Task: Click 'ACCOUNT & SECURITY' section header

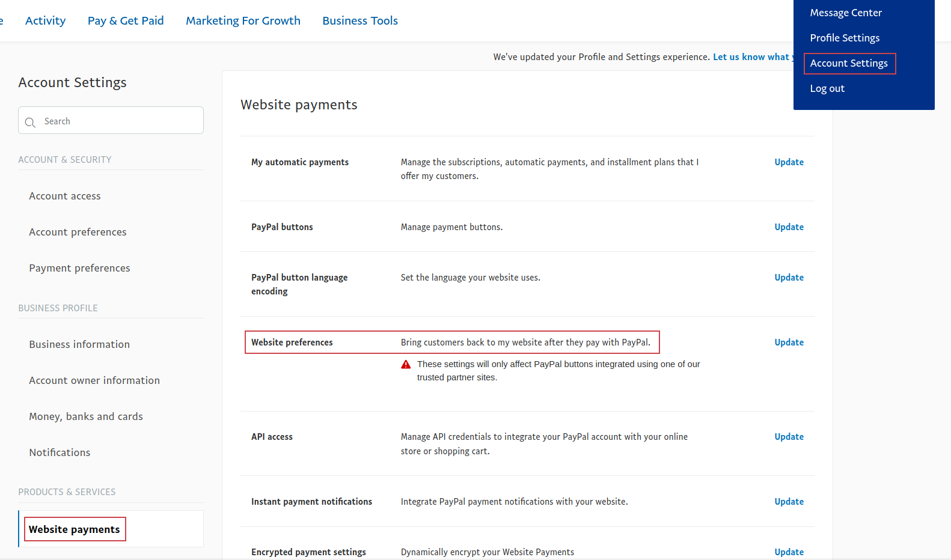Action: point(65,160)
